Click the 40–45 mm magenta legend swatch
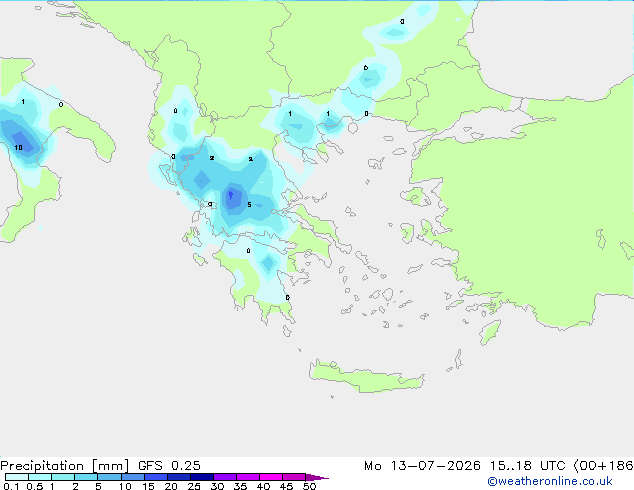The width and height of the screenshot is (634, 490). pyautogui.click(x=271, y=477)
